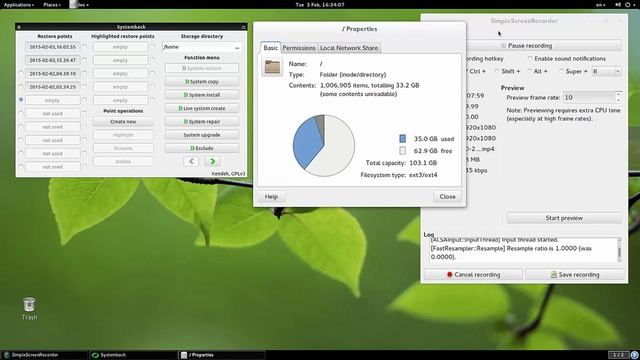640x360 pixels.
Task: Toggle the Super + hotkey checkbox
Action: point(561,71)
